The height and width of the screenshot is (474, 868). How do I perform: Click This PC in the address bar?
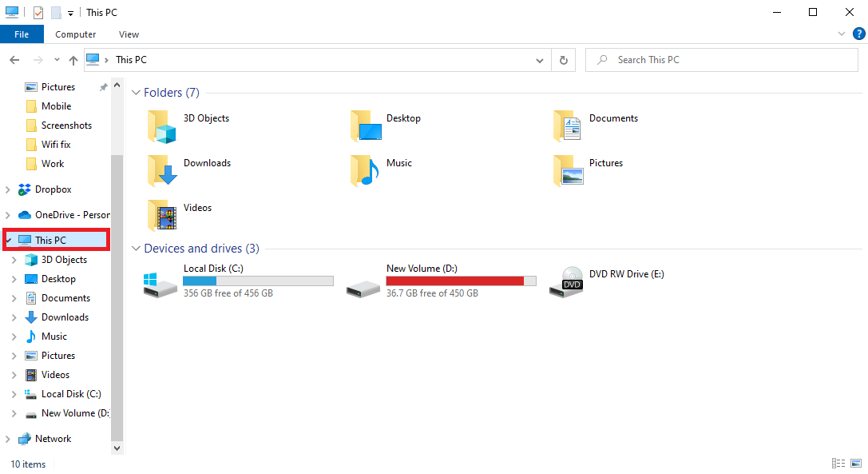[x=131, y=60]
